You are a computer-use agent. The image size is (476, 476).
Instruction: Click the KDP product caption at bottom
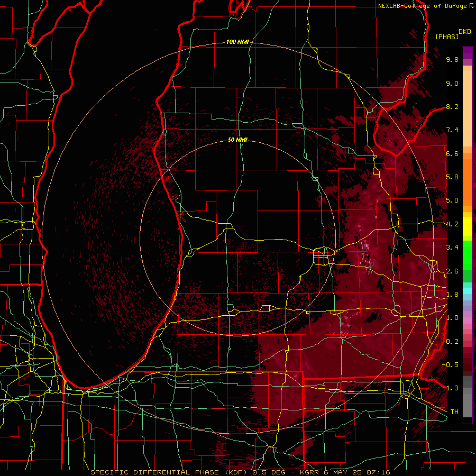pos(240,472)
